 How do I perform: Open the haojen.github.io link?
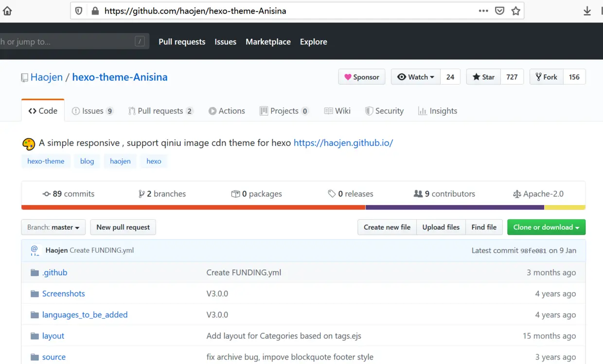click(x=343, y=143)
